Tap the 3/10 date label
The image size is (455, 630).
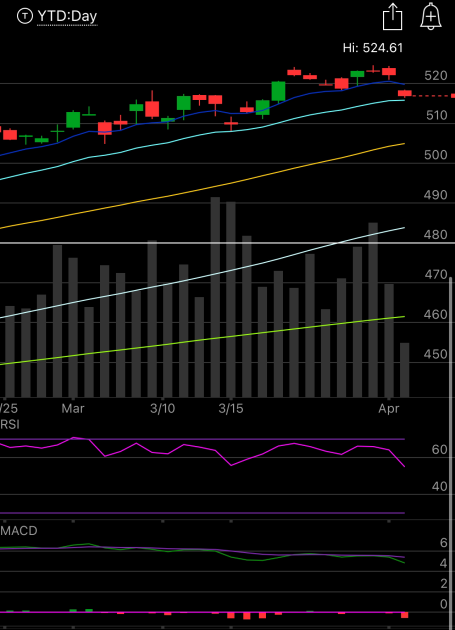point(162,409)
